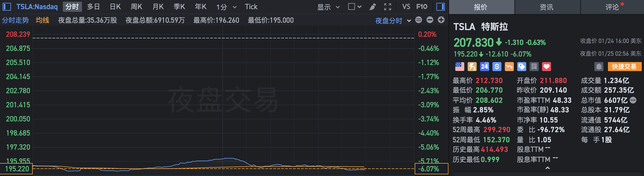644x176 pixels.
Task: Click the red heart favorite icon
Action: (x=547, y=67)
